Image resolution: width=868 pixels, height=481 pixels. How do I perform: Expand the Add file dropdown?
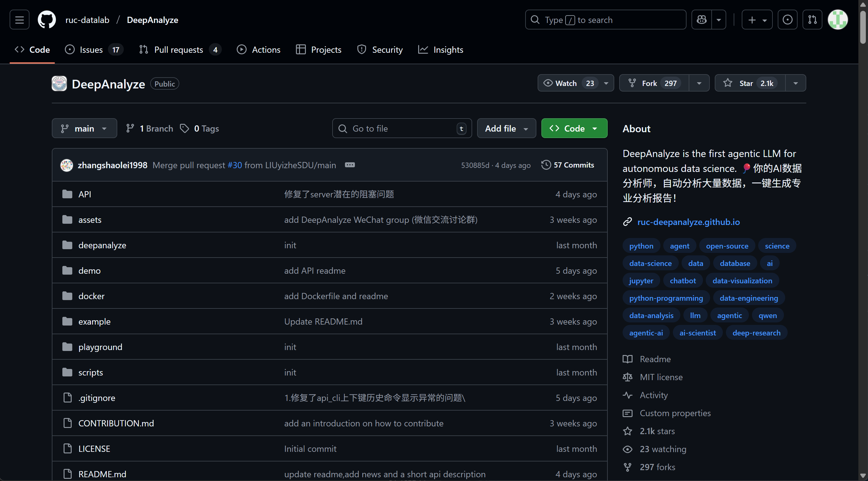tap(507, 128)
